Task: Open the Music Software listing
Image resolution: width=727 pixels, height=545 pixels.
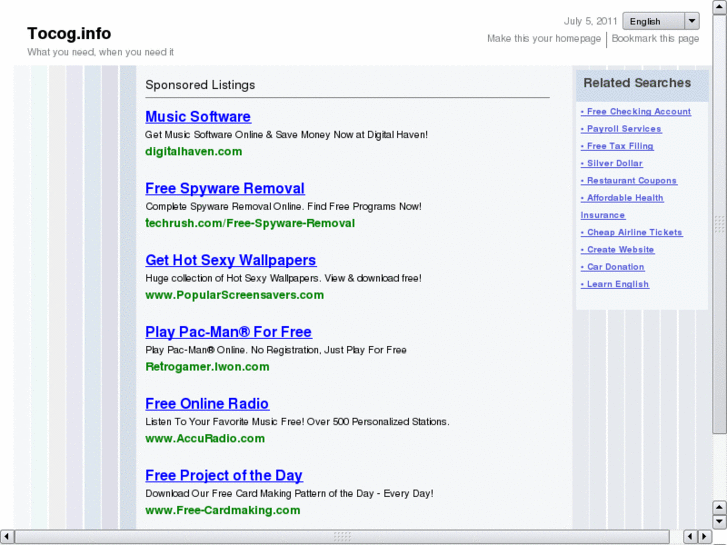Action: pyautogui.click(x=198, y=116)
